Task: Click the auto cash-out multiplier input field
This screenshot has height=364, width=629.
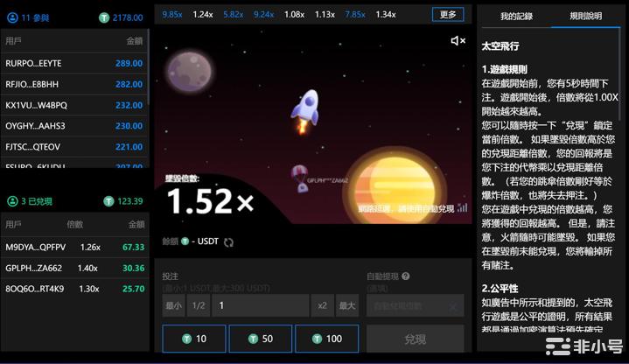Action: click(x=416, y=305)
